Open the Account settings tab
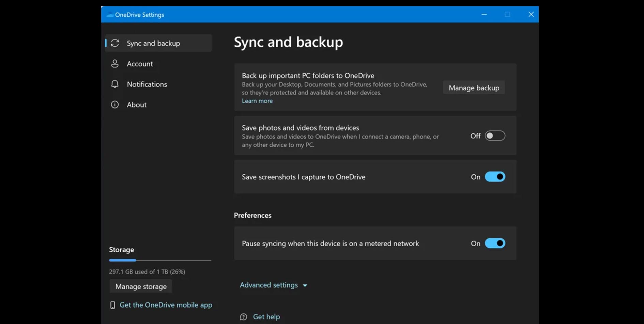 (x=140, y=64)
